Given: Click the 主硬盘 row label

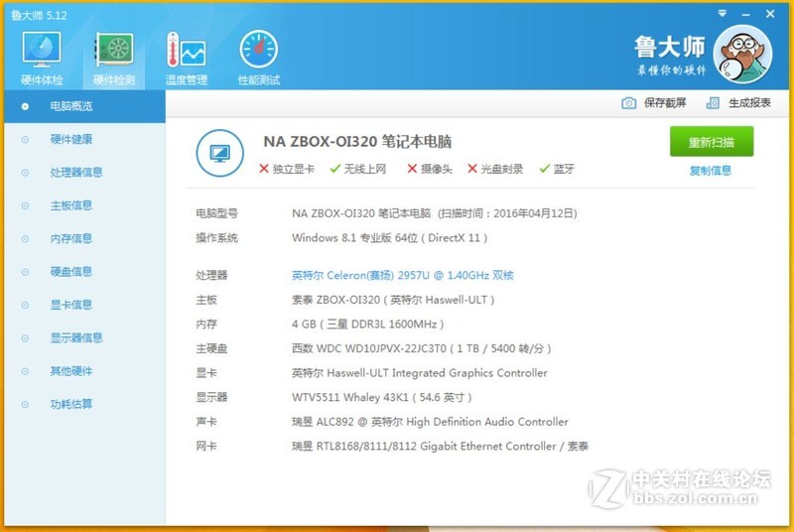Looking at the screenshot, I should coord(211,348).
